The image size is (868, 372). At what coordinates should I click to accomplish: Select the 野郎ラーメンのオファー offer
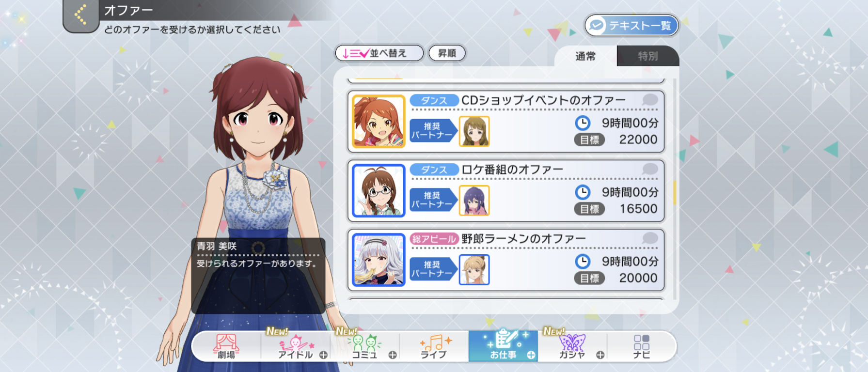[x=506, y=260]
